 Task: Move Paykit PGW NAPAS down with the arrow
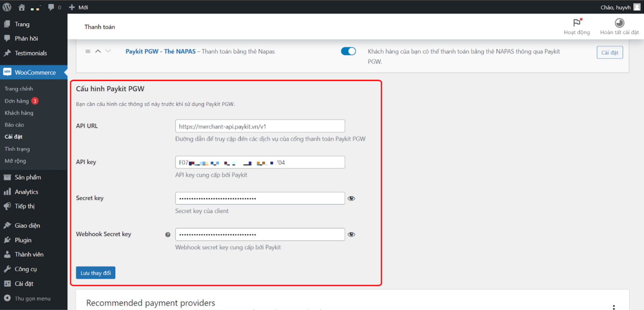[108, 51]
